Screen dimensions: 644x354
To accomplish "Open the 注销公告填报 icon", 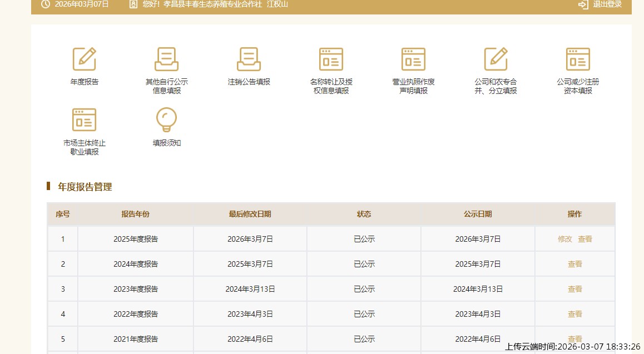I will coord(249,59).
